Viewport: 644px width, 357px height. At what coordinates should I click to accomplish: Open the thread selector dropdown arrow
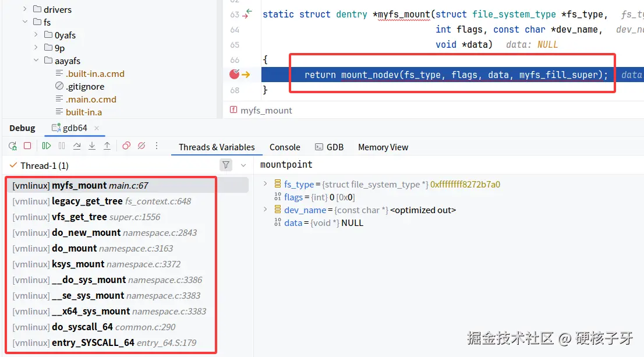point(243,165)
